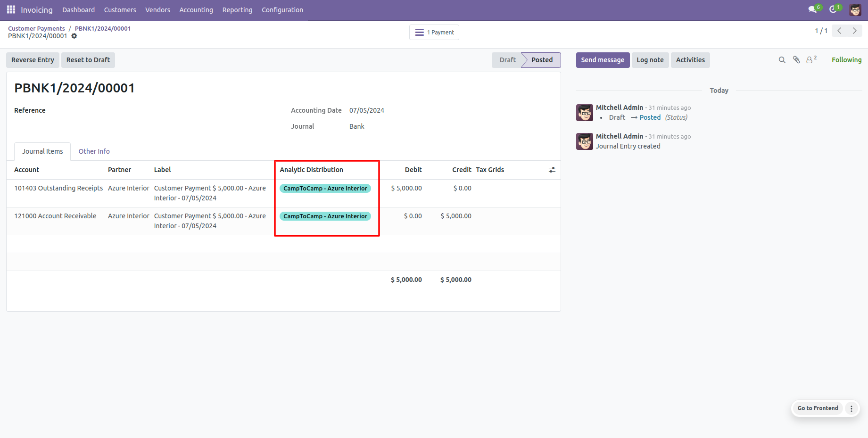Click Reset to Draft button
The width and height of the screenshot is (868, 438).
pyautogui.click(x=88, y=60)
